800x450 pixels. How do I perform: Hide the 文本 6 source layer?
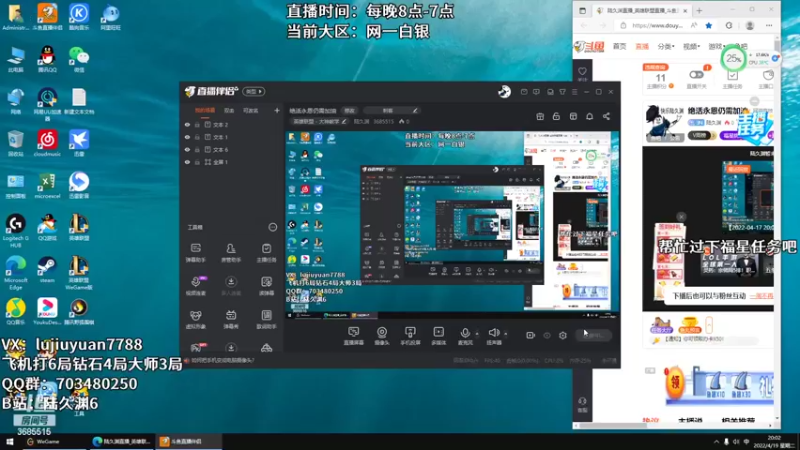[x=187, y=149]
